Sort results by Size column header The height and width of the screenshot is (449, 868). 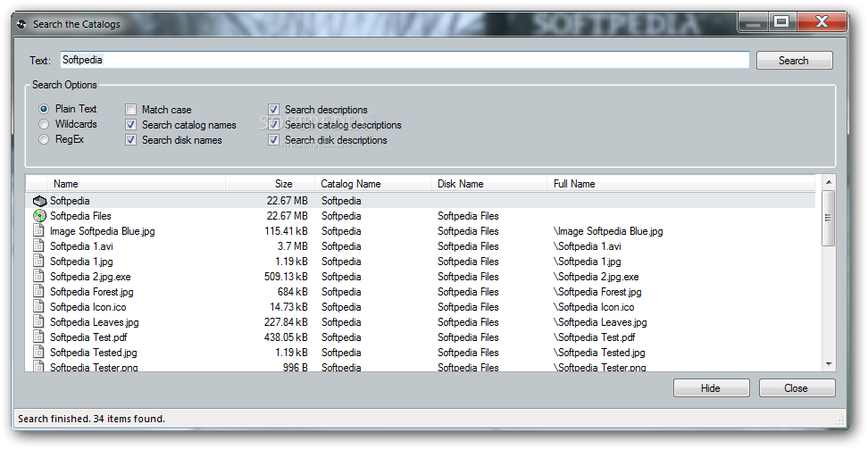(x=271, y=184)
